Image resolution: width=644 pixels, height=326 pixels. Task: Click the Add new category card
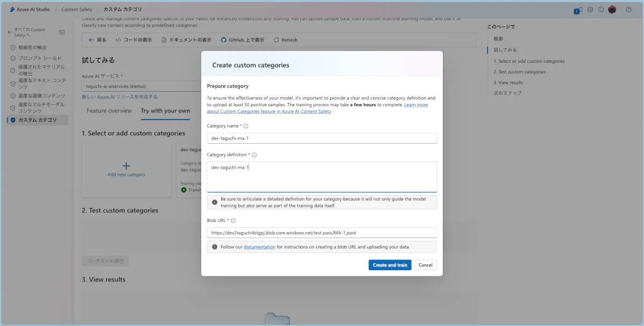click(127, 170)
